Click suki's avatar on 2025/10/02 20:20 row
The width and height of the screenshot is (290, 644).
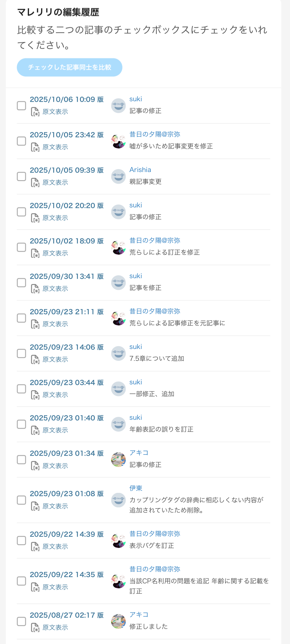coord(118,212)
